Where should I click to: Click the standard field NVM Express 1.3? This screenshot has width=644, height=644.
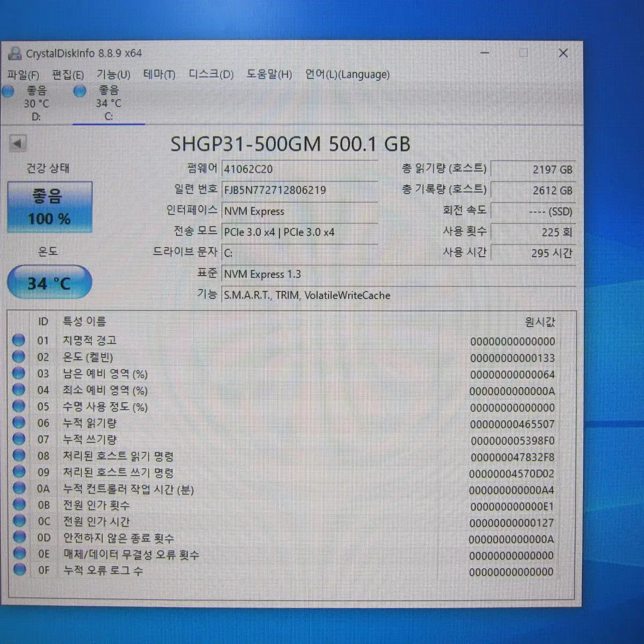(x=398, y=274)
